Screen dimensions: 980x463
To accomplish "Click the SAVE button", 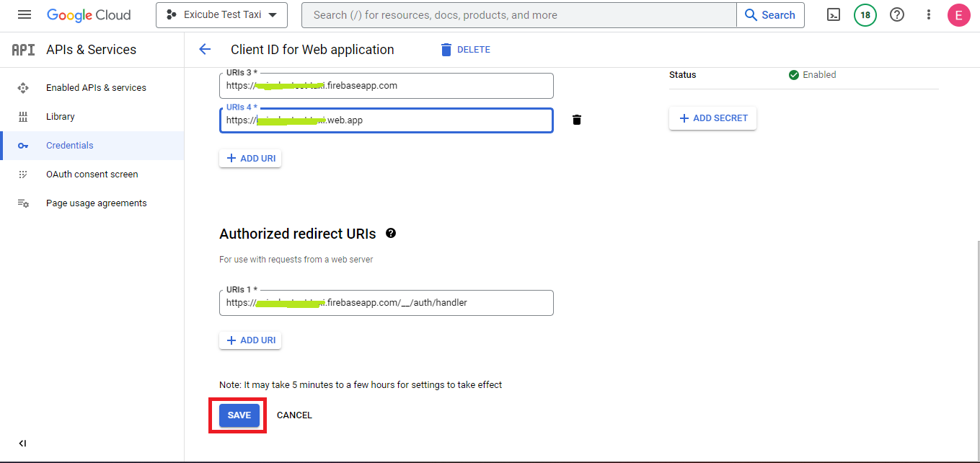I will tap(239, 415).
